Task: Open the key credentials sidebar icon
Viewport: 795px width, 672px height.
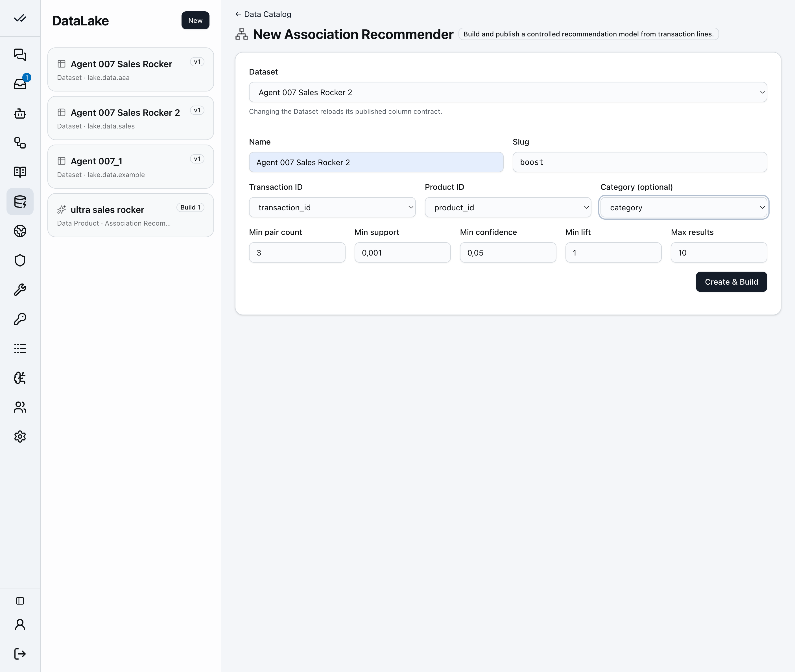Action: point(20,319)
